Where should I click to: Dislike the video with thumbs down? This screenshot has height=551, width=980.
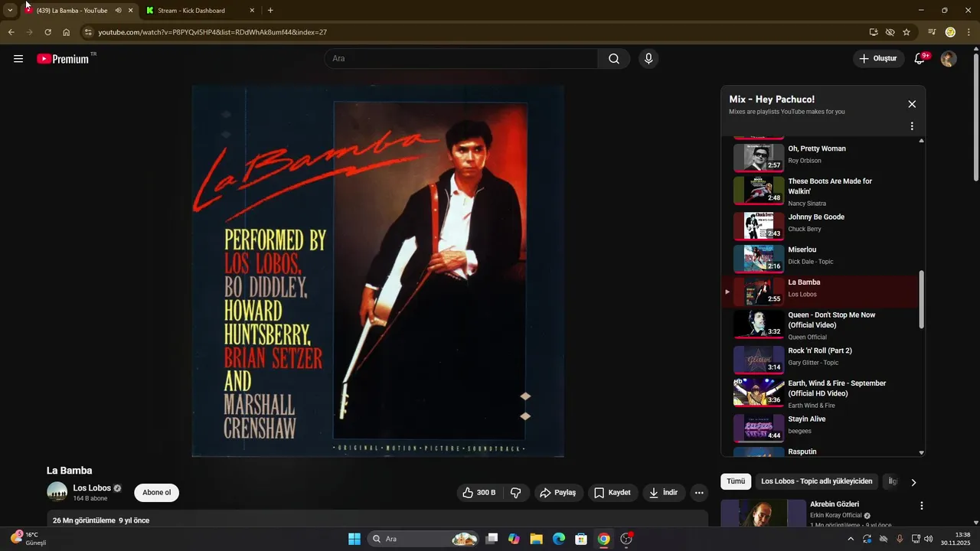pos(516,493)
